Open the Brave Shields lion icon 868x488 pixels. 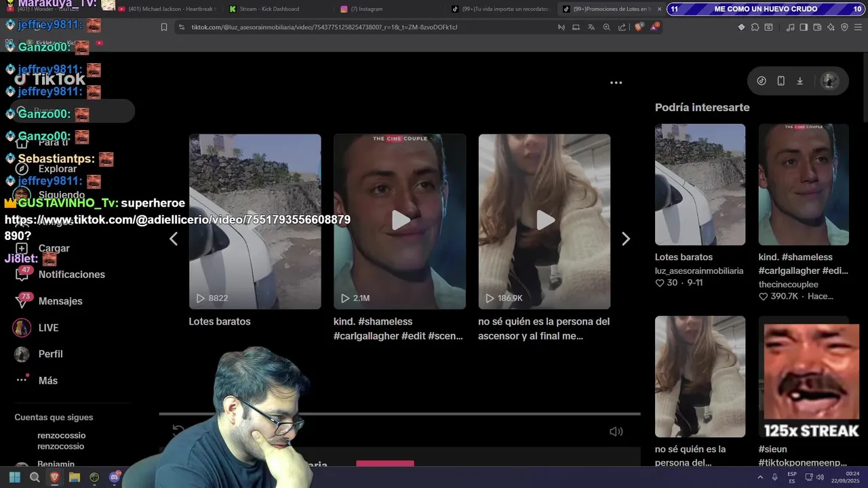click(x=639, y=27)
